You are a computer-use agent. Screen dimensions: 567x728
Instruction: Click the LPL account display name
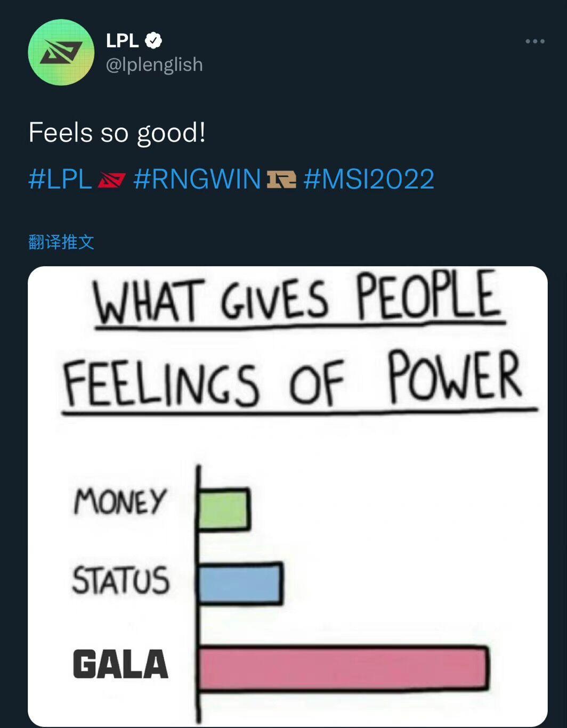click(122, 40)
